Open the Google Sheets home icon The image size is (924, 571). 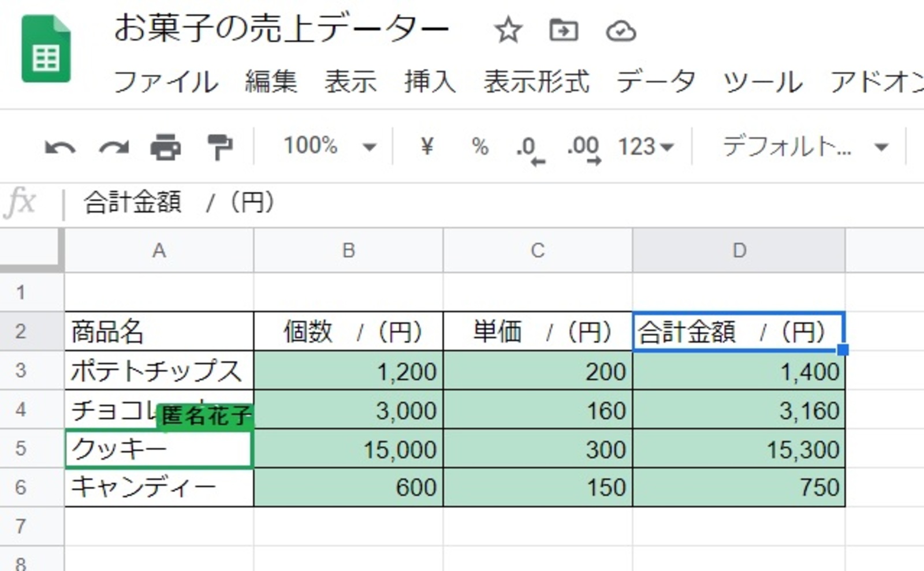[46, 49]
